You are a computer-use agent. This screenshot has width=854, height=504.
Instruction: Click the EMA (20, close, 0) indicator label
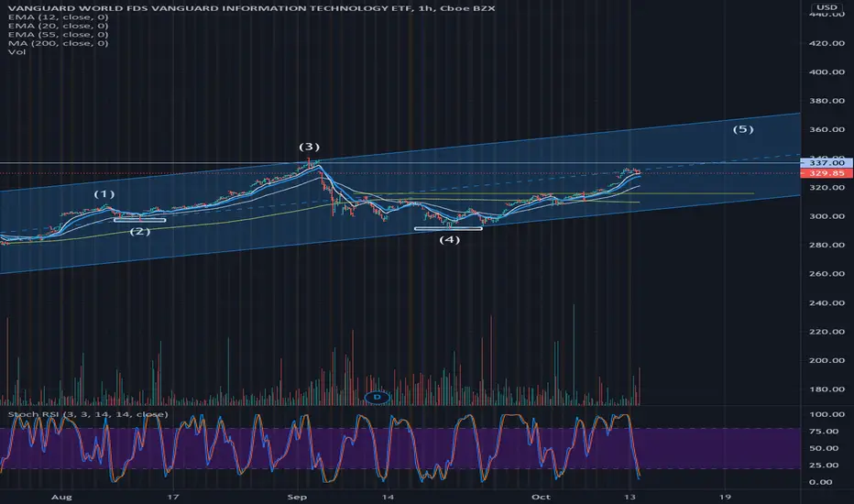click(58, 26)
